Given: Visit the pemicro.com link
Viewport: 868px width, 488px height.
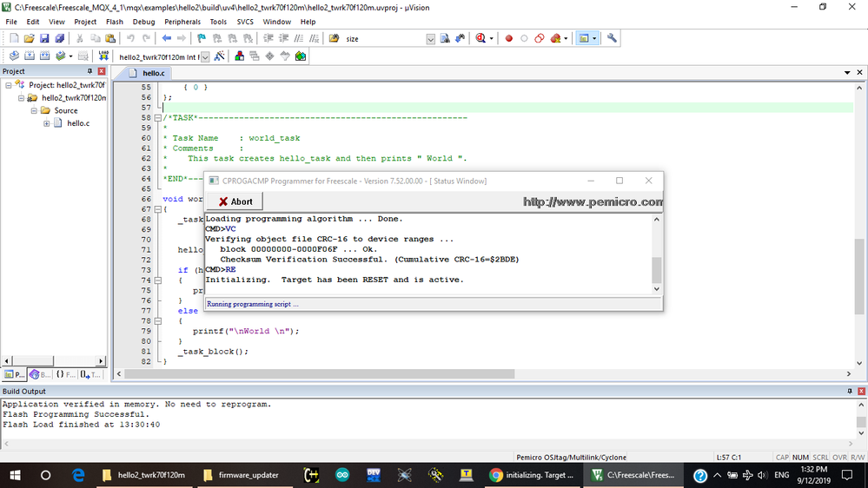Looking at the screenshot, I should (x=593, y=202).
